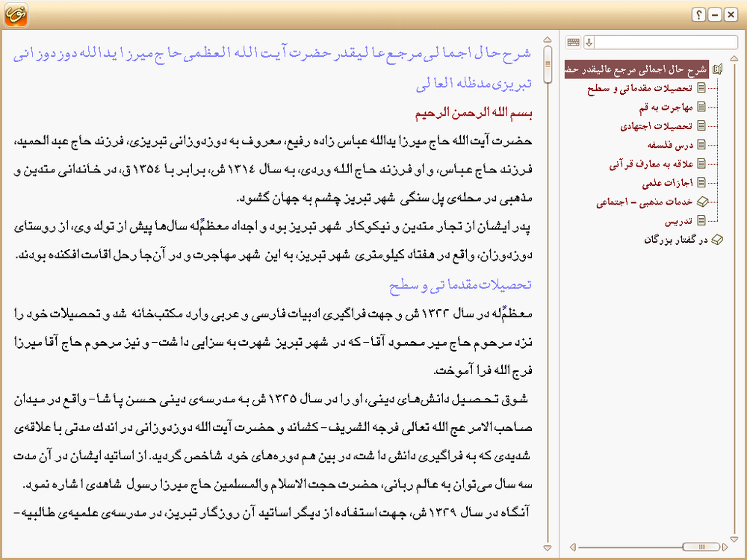
Task: Click the page icon beside اجازات علمی
Action: click(701, 182)
